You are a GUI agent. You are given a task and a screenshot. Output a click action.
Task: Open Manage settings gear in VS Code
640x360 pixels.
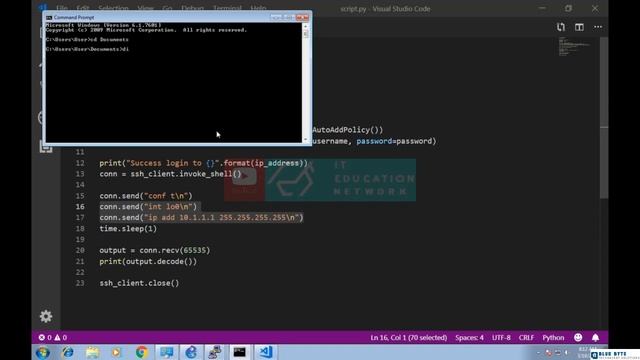[x=46, y=316]
